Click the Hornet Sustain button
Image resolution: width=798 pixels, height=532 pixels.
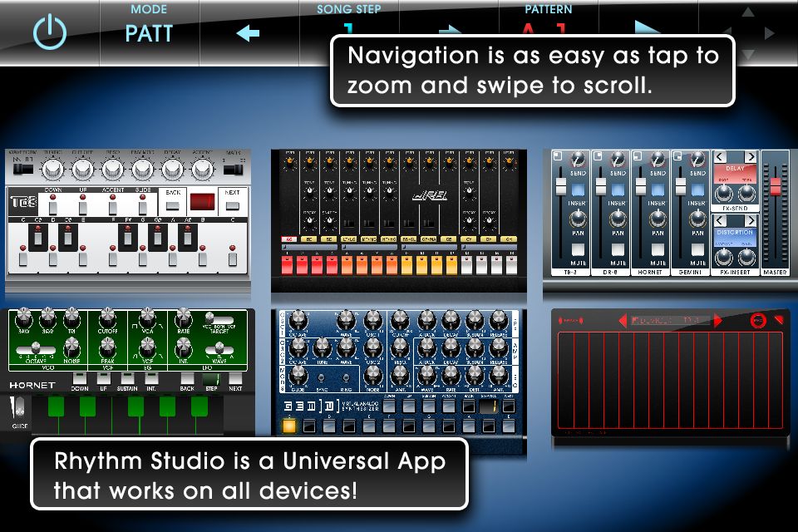[x=127, y=379]
